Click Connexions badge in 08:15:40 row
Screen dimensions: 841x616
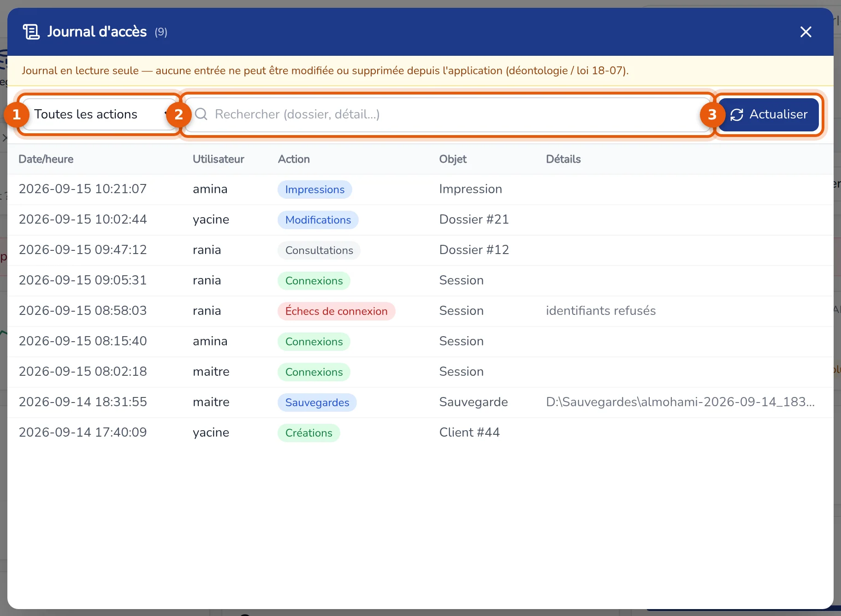coord(314,342)
